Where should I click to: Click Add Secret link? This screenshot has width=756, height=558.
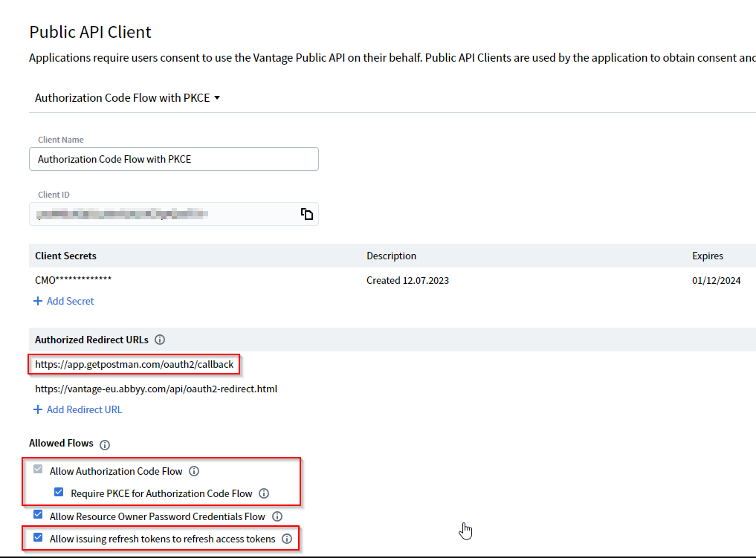(64, 301)
